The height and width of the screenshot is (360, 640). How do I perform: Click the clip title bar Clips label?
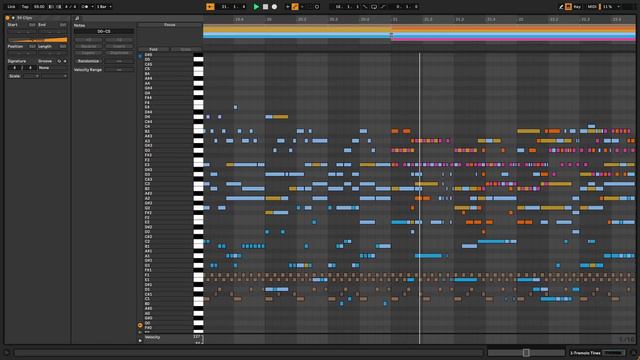[24, 18]
